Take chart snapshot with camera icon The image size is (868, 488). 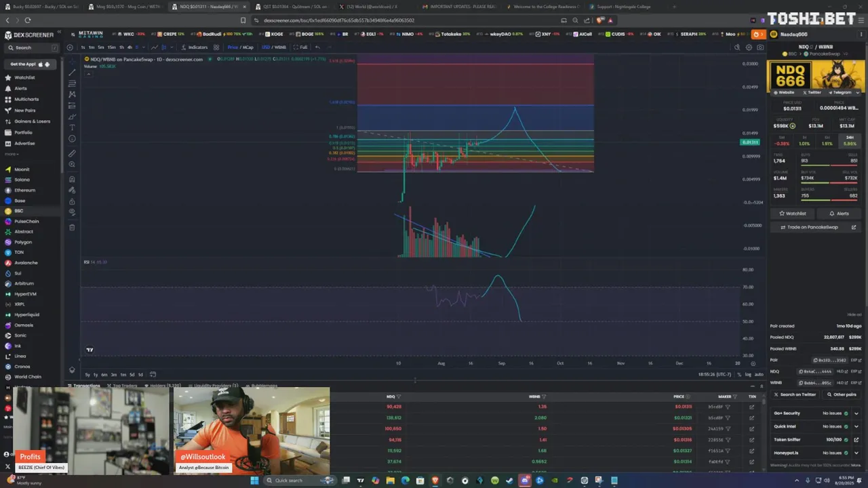click(x=760, y=47)
